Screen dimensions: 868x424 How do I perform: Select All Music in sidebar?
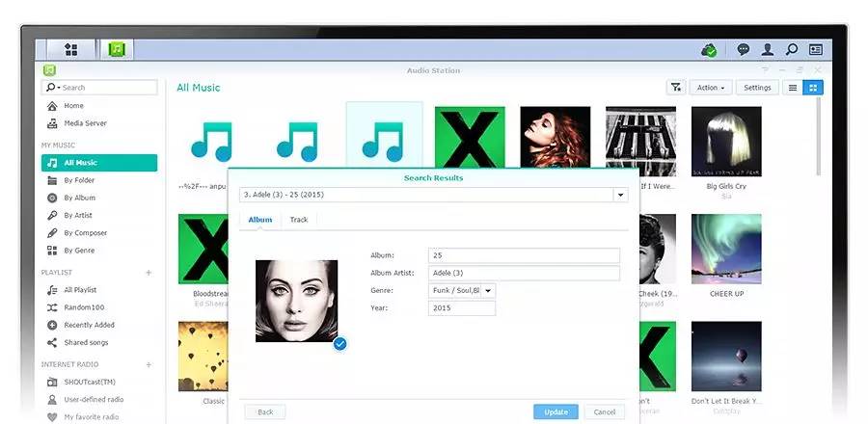point(99,163)
